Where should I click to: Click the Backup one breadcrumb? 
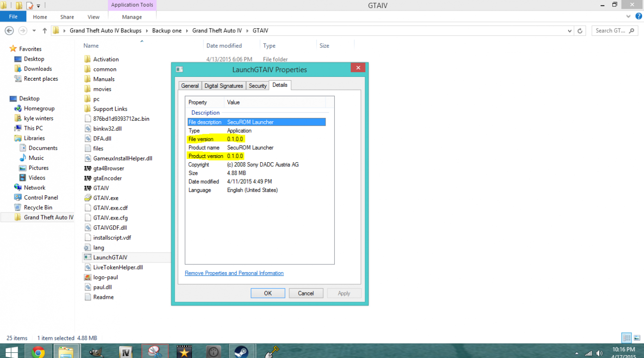click(167, 31)
